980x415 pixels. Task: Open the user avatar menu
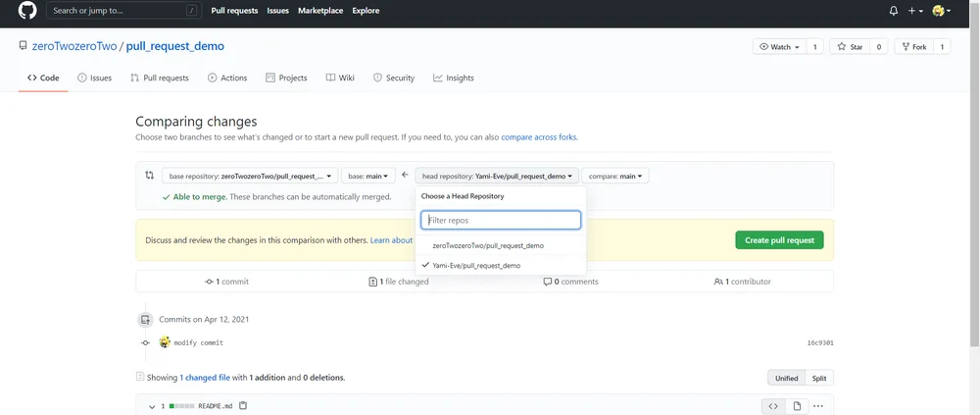tap(941, 11)
